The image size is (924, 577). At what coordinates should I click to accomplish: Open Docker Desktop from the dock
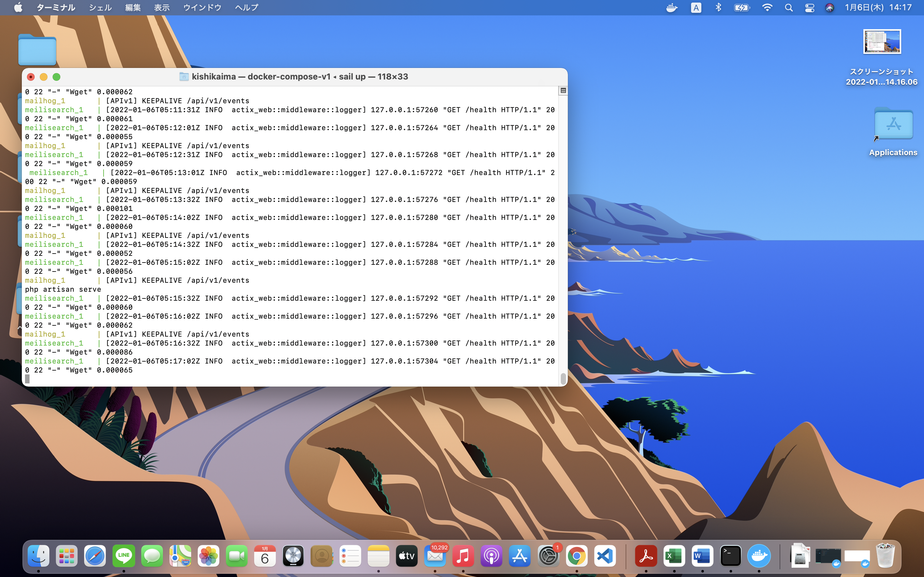pyautogui.click(x=758, y=556)
